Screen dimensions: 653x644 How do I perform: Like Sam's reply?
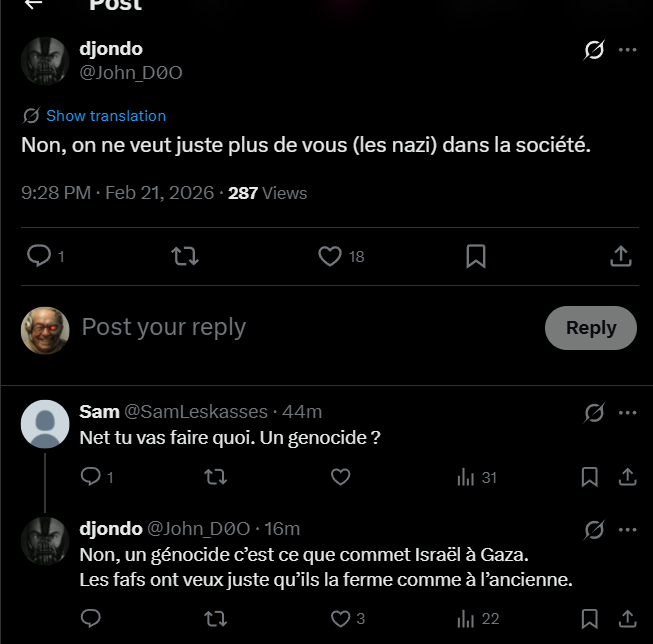tap(340, 477)
